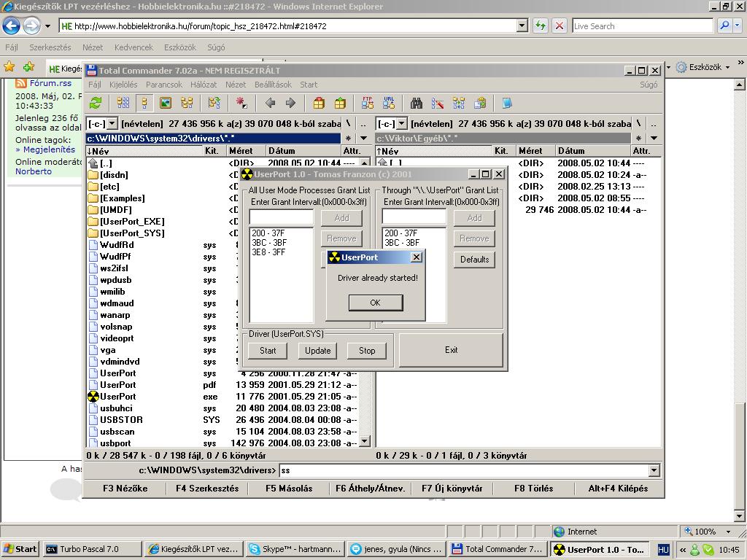This screenshot has height=560, width=747.
Task: Click the F8 Törlés button
Action: click(533, 488)
